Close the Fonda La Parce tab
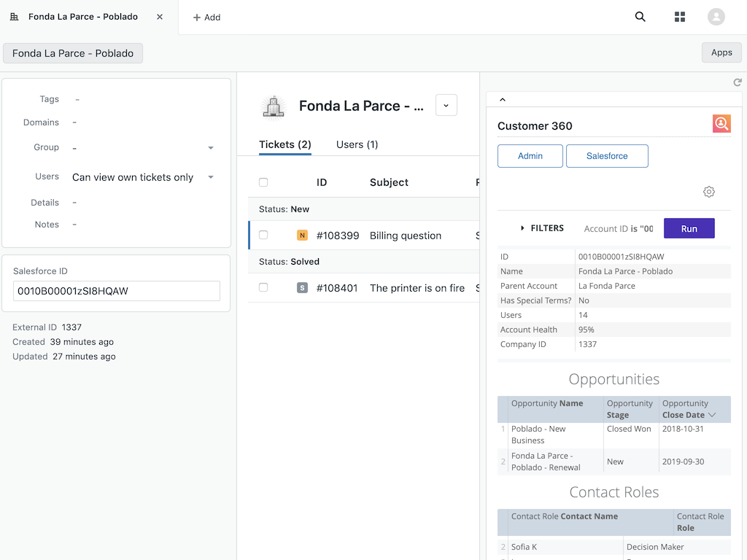This screenshot has height=560, width=747. (160, 17)
